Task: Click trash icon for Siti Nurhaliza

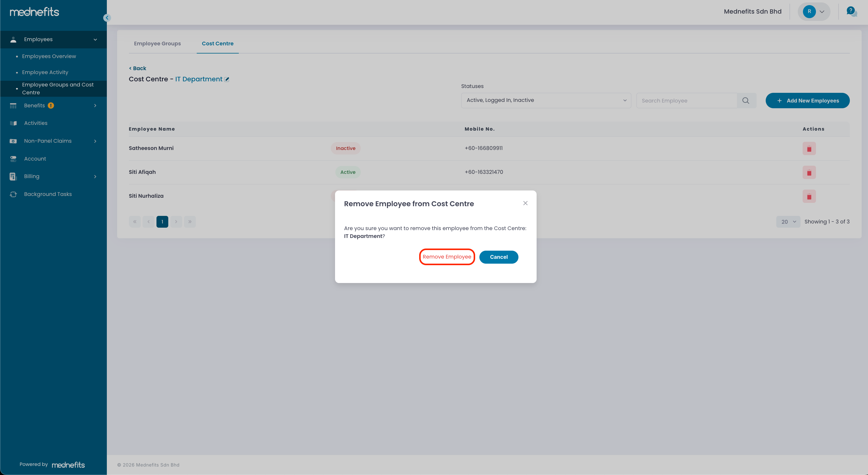Action: coord(809,196)
